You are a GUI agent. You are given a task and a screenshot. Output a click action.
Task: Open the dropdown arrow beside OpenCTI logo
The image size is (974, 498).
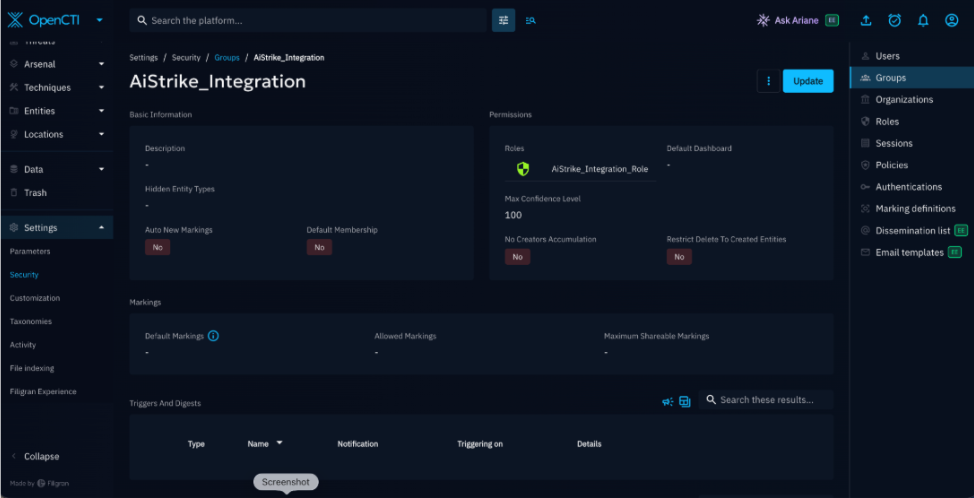99,20
